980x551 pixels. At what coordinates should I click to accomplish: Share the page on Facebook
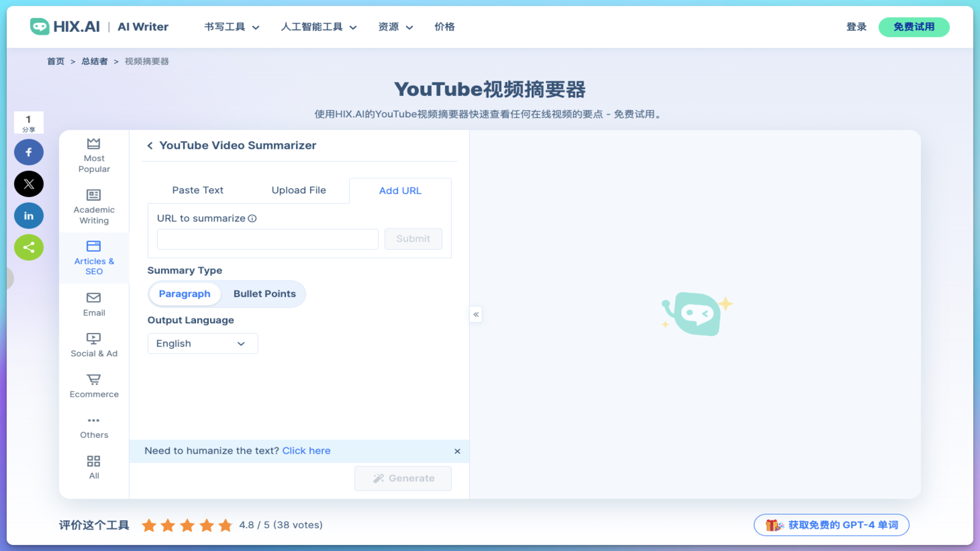click(x=28, y=152)
